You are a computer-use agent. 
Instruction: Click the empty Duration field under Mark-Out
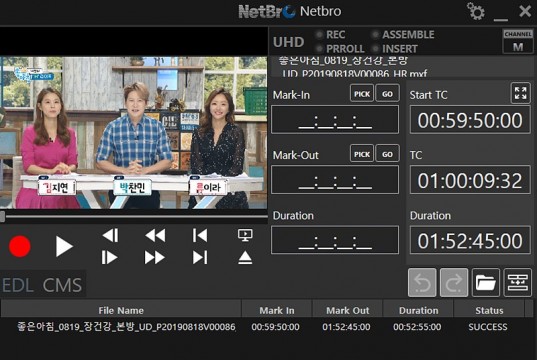[335, 240]
